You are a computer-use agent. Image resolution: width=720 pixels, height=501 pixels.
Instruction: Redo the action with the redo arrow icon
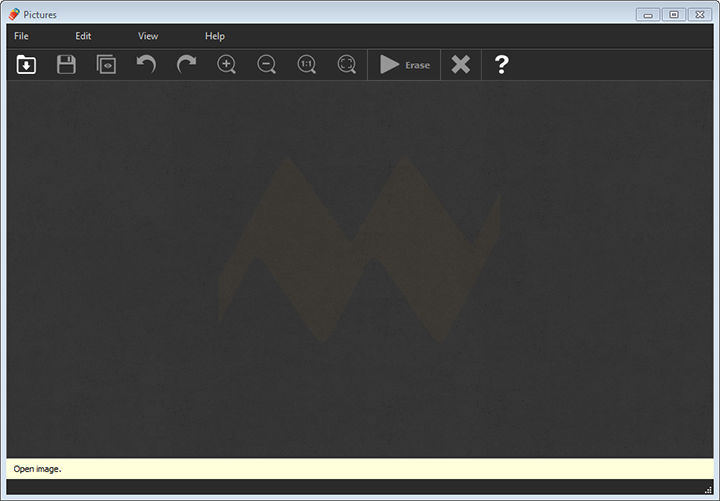(x=186, y=64)
